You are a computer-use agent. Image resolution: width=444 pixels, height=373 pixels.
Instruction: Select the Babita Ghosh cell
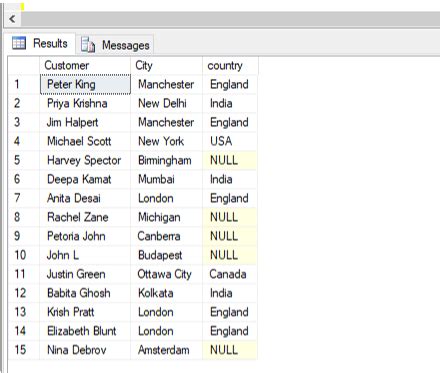(x=85, y=293)
